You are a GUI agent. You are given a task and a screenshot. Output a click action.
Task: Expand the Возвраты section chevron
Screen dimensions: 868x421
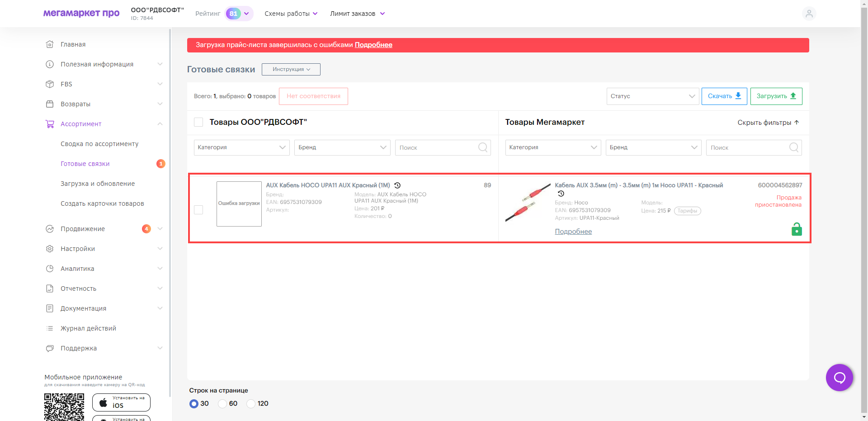(x=160, y=104)
